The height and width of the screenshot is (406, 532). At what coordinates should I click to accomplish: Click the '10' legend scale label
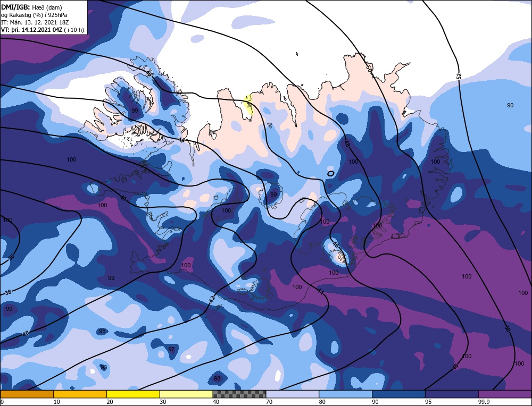(56, 402)
